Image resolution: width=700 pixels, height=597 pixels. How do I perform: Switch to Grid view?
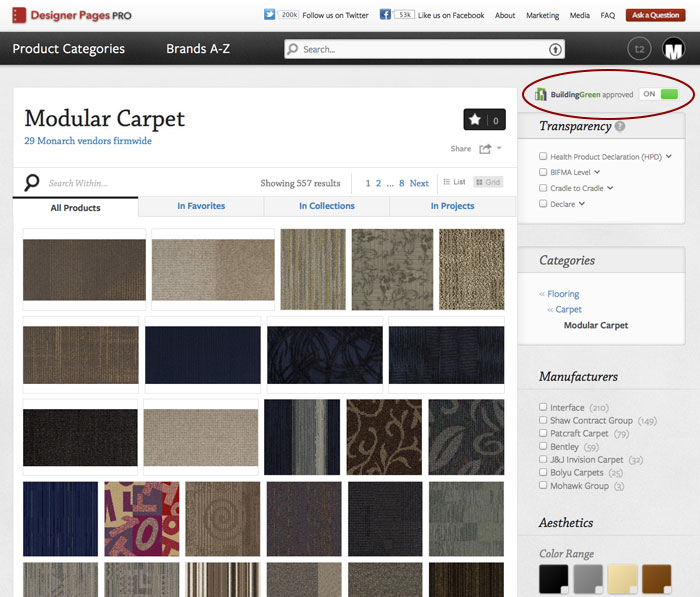pos(488,182)
